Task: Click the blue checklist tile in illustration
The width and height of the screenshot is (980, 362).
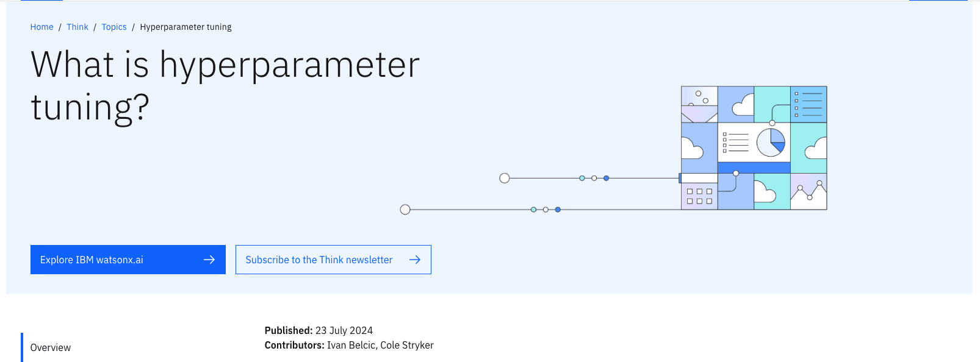Action: 809,104
